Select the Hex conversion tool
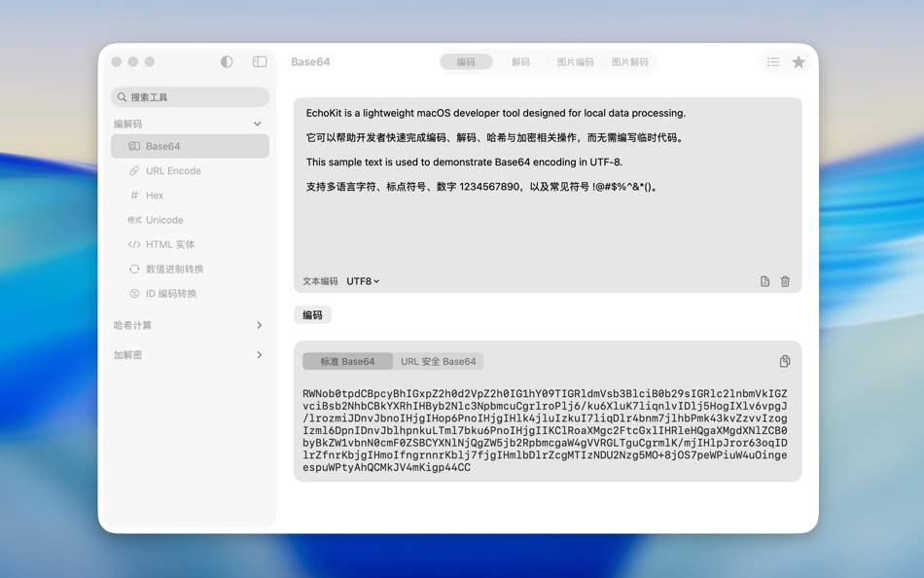Screen dimensions: 924x578 pos(190,195)
